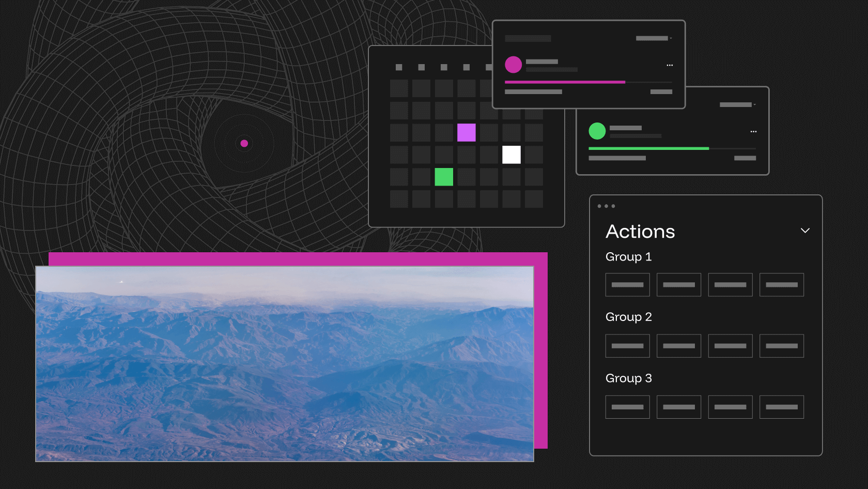Screen dimensions: 868x489
Task: Select the white cell in the calendar grid
Action: click(x=512, y=155)
